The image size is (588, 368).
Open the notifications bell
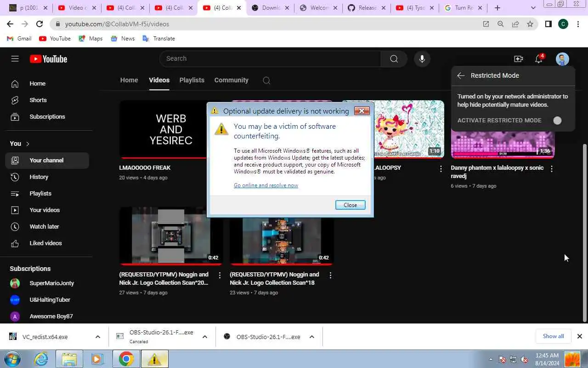pyautogui.click(x=539, y=58)
